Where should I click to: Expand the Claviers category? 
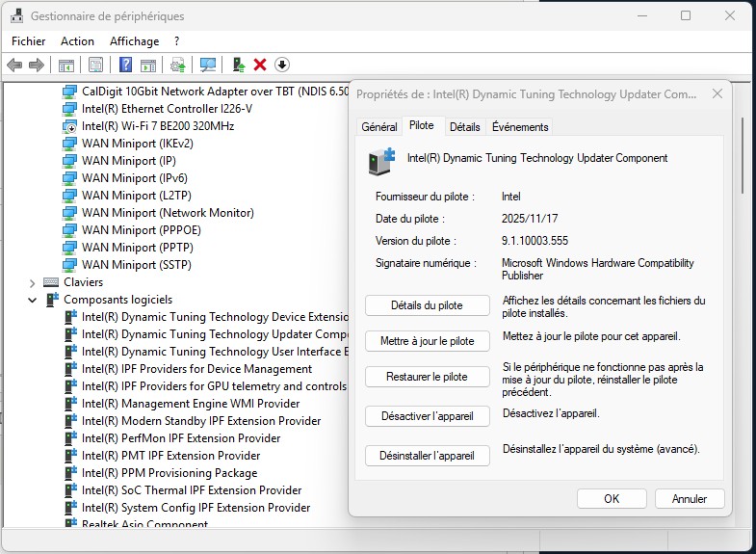point(32,282)
